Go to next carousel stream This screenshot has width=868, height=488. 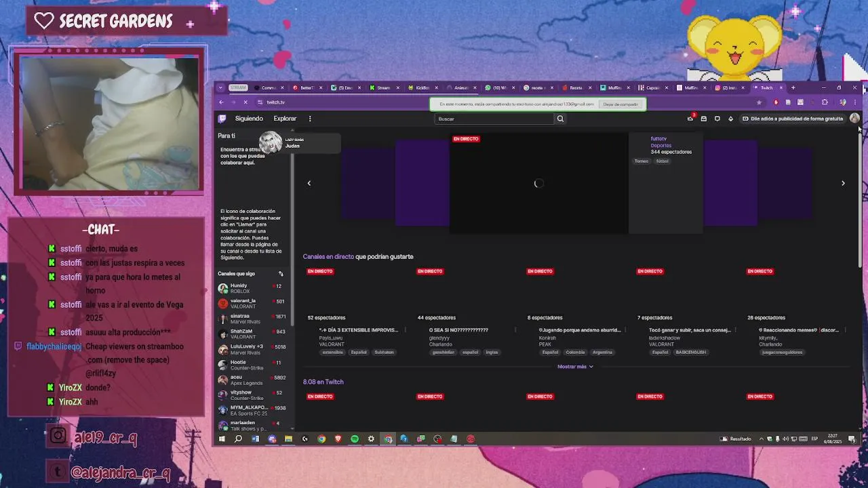pos(843,183)
